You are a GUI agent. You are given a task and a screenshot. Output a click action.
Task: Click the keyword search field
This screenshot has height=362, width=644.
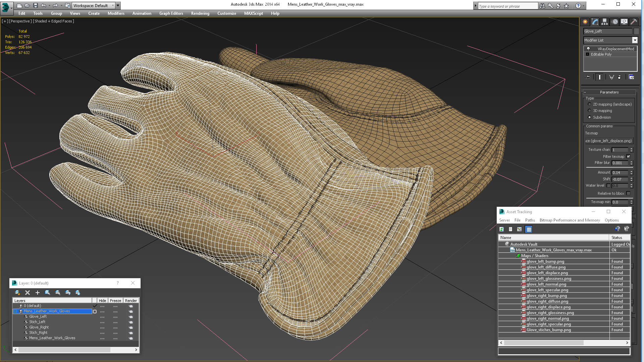pyautogui.click(x=508, y=6)
